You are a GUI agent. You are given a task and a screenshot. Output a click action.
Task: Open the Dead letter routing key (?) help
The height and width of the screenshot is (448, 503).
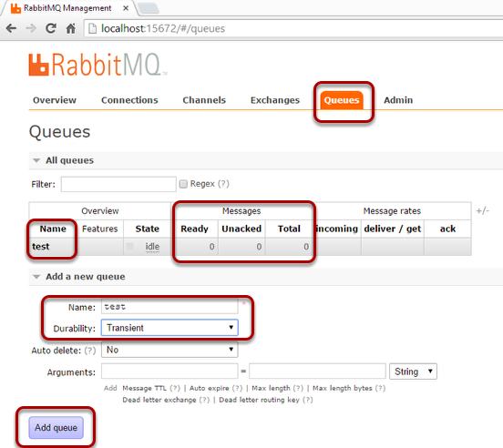(308, 400)
